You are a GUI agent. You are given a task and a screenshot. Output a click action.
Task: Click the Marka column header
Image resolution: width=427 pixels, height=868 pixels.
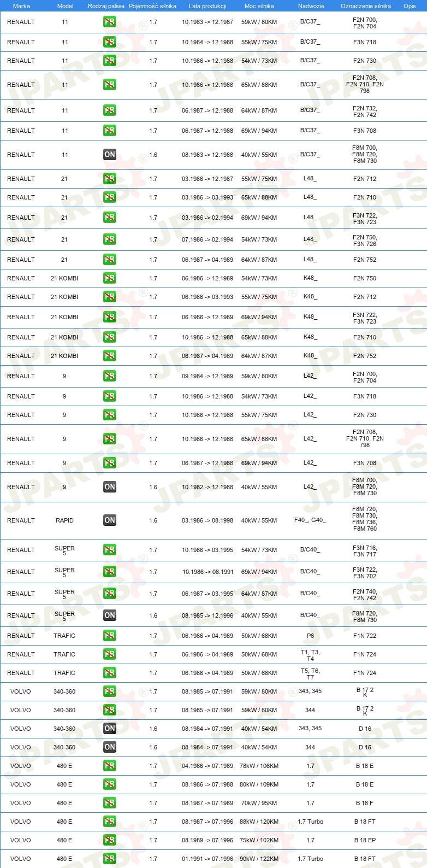click(21, 6)
